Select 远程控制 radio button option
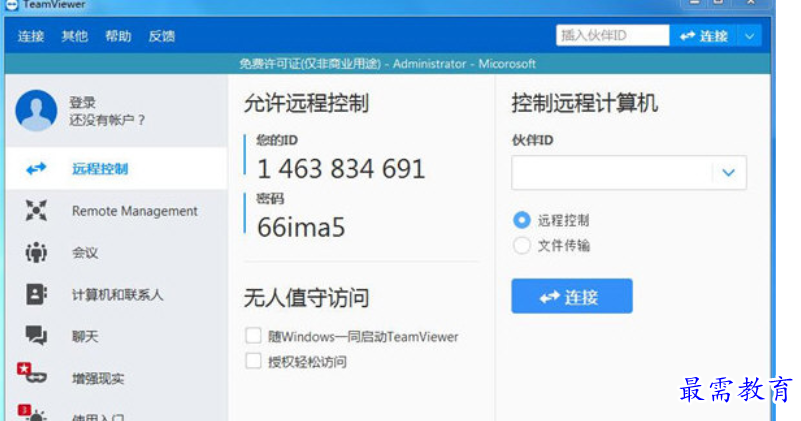801x421 pixels. 522,220
